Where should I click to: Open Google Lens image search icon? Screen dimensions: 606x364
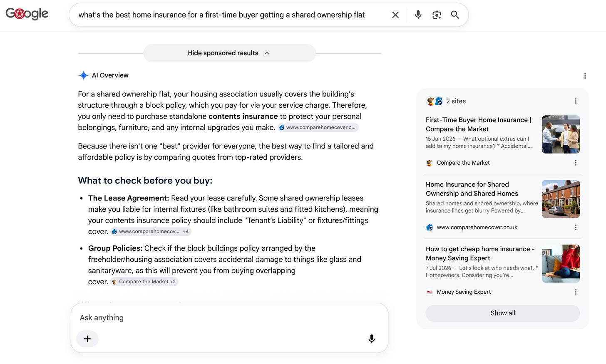coord(437,15)
